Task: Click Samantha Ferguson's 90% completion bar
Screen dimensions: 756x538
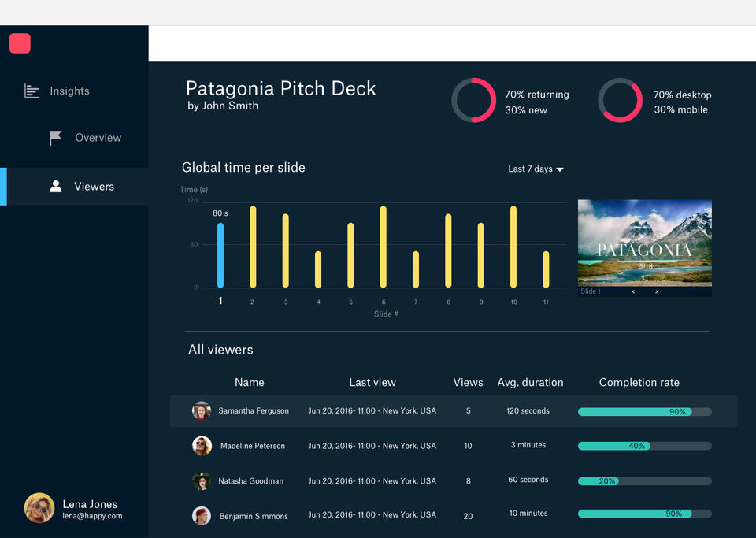Action: click(x=645, y=412)
